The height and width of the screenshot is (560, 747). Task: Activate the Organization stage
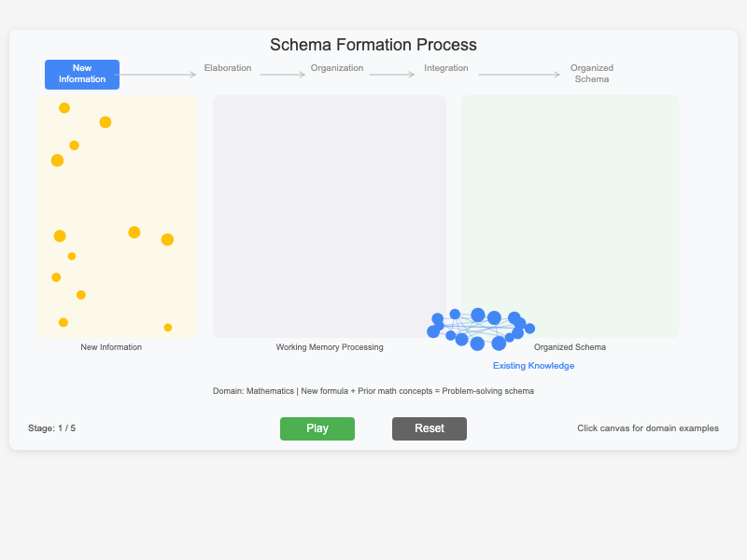click(336, 67)
